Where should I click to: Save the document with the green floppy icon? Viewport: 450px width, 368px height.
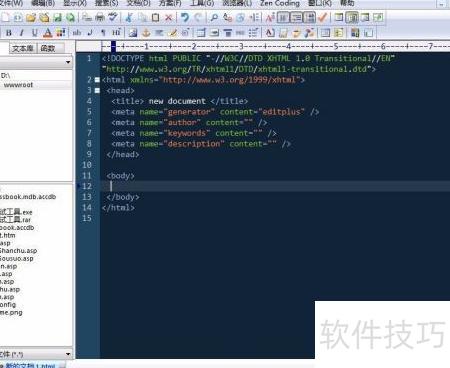(58, 17)
